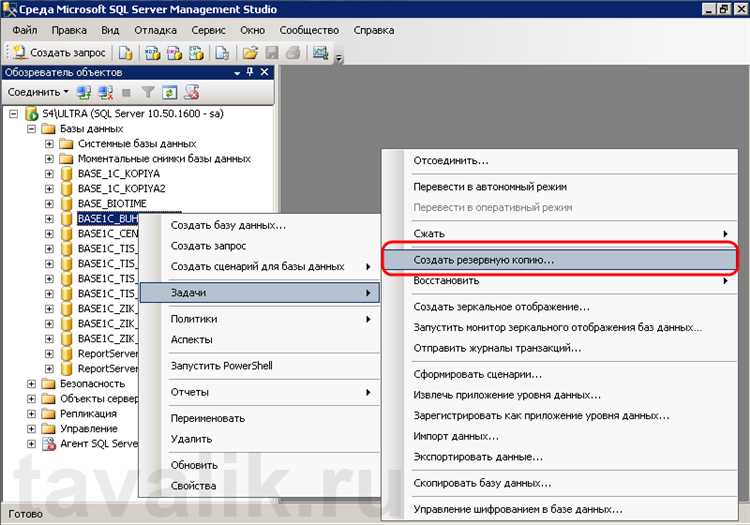Pin the Object Explorer panel with pushpin
750x525 pixels.
[252, 72]
